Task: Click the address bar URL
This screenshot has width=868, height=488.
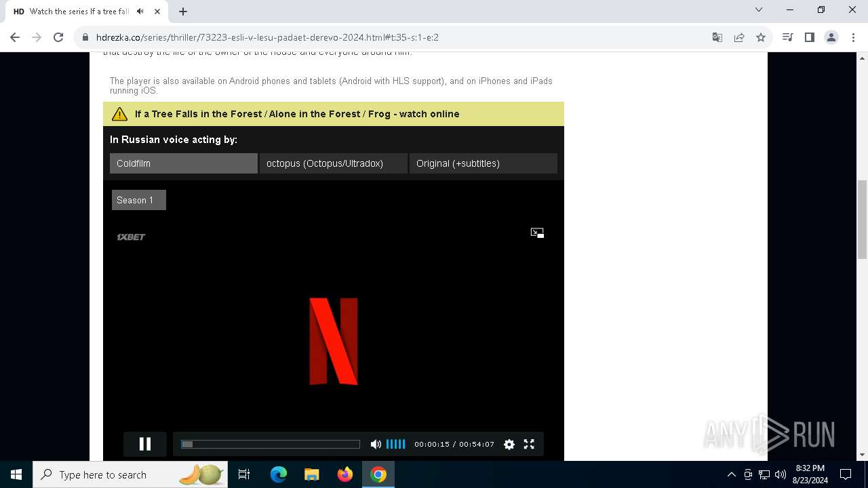Action: click(x=267, y=37)
